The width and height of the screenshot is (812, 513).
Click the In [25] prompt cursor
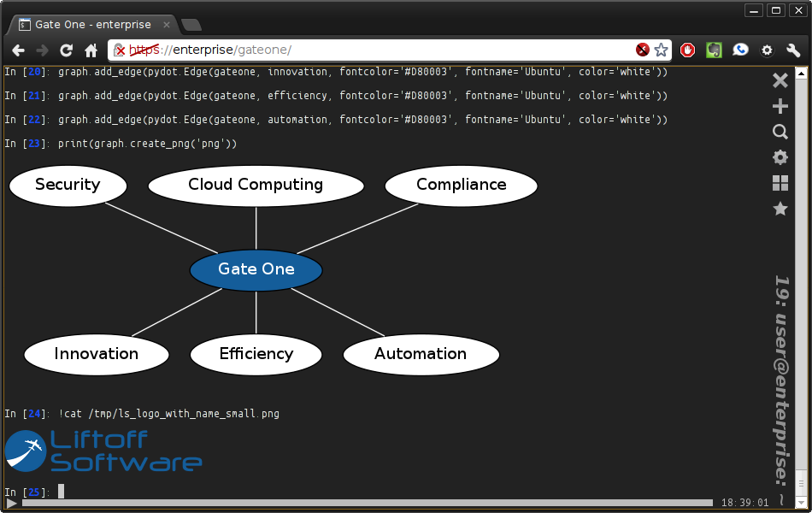pos(61,492)
